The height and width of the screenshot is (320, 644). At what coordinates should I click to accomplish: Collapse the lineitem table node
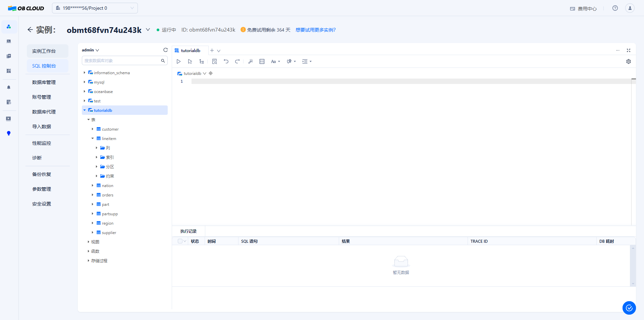(x=93, y=138)
